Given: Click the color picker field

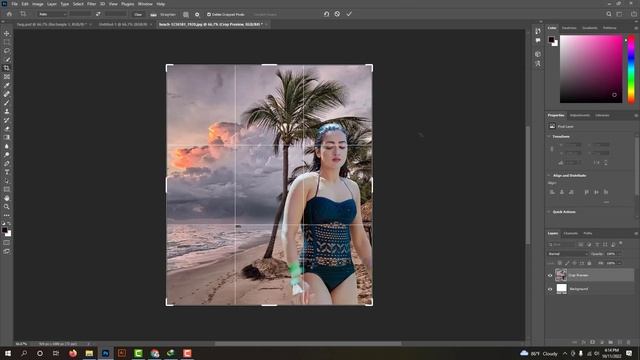Looking at the screenshot, I should coord(591,69).
